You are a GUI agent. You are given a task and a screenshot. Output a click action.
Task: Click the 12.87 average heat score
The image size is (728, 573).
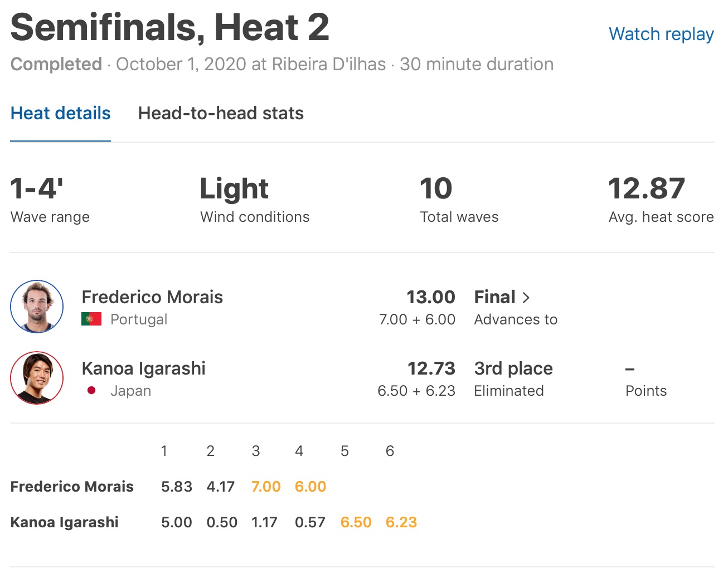click(x=647, y=188)
